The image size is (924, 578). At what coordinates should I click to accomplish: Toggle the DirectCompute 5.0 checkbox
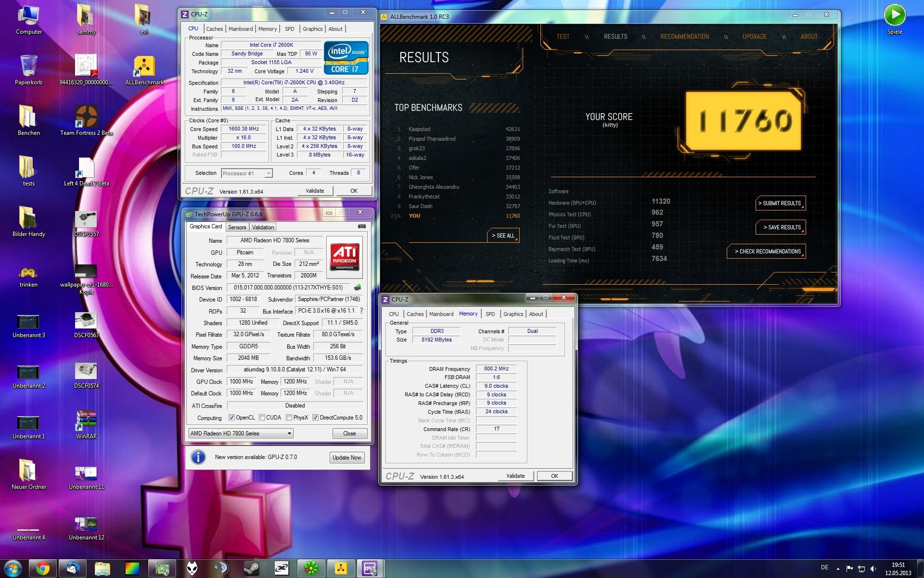[x=315, y=418]
